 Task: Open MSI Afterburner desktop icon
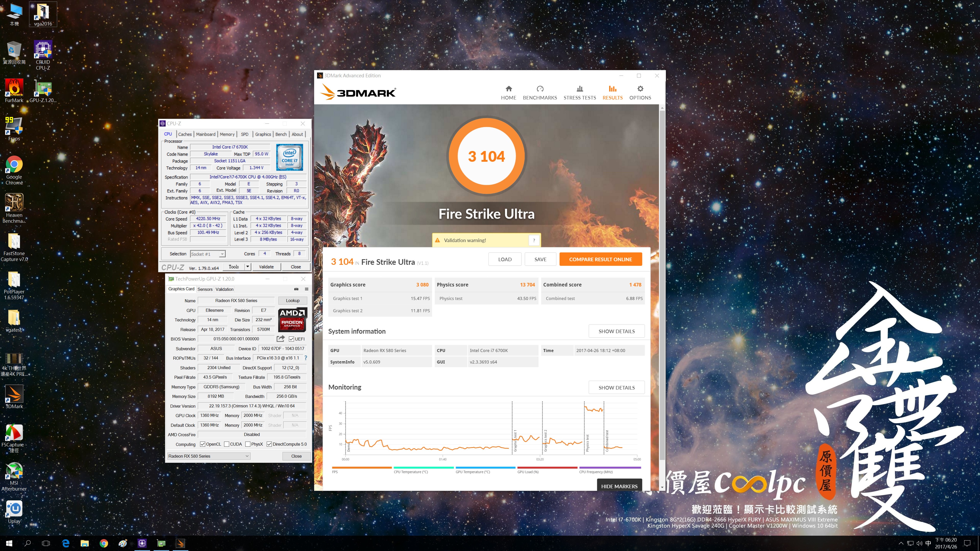point(14,476)
